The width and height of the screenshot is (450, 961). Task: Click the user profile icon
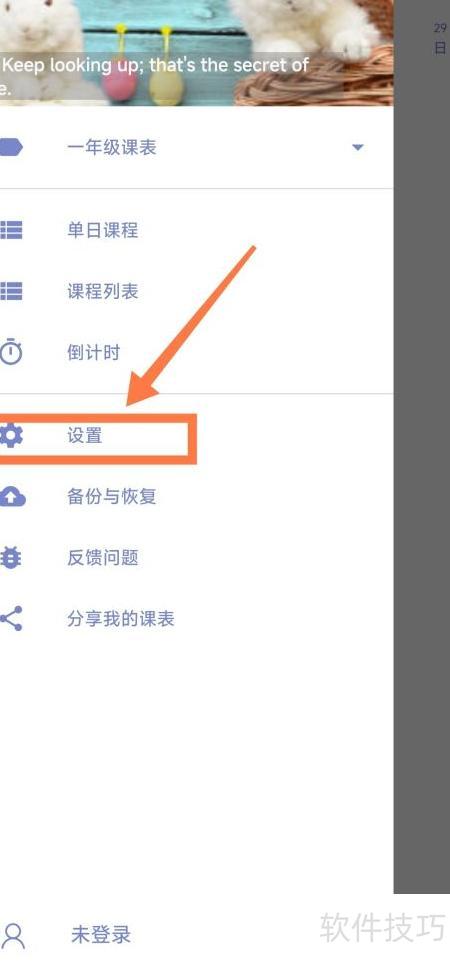[x=13, y=935]
